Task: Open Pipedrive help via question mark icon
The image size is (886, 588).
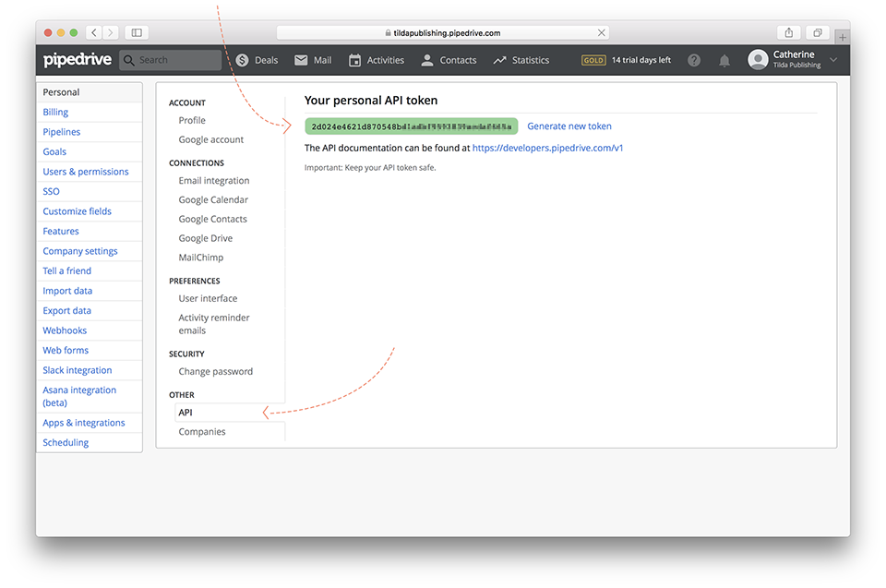Action: pos(694,60)
